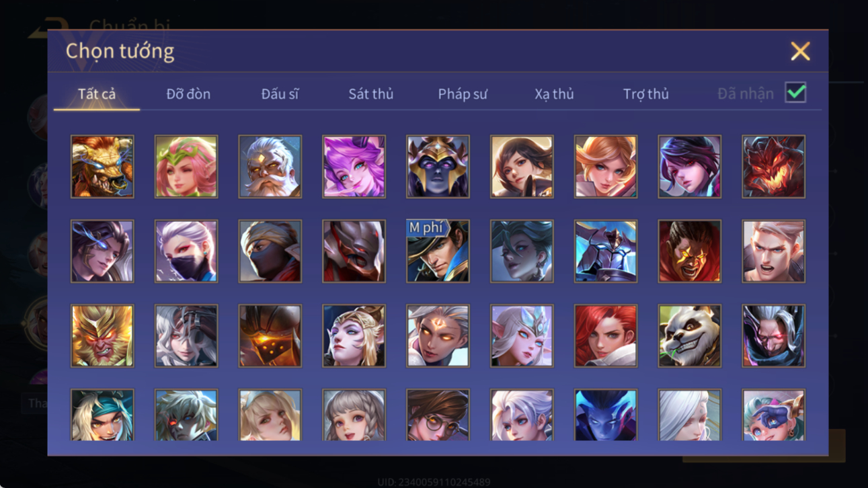Select the golden bull-horned beast hero

point(102,167)
